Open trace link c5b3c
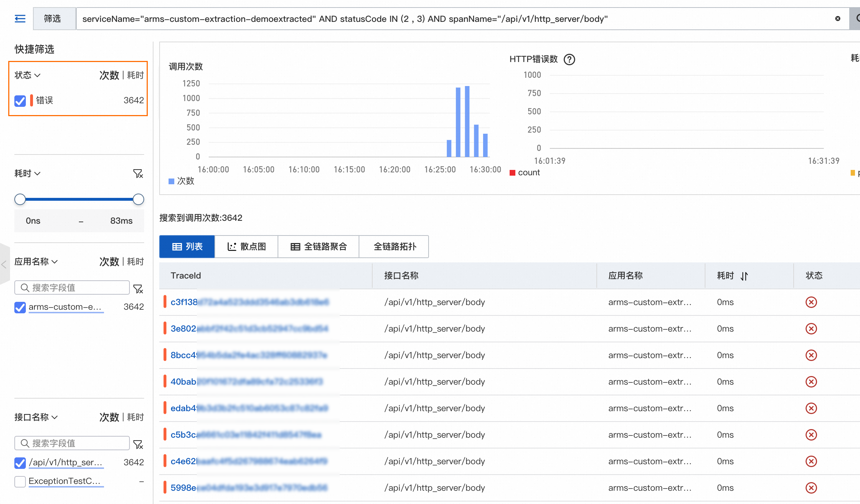Viewport: 860px width, 504px height. point(246,435)
